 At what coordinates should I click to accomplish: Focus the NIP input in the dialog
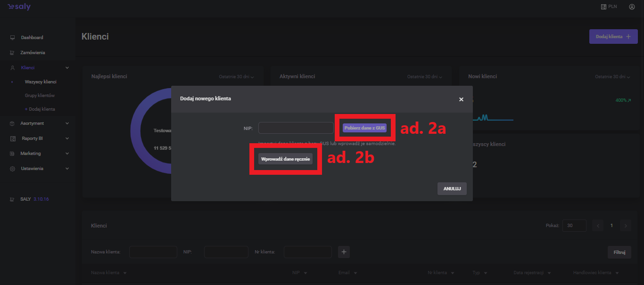coord(296,128)
